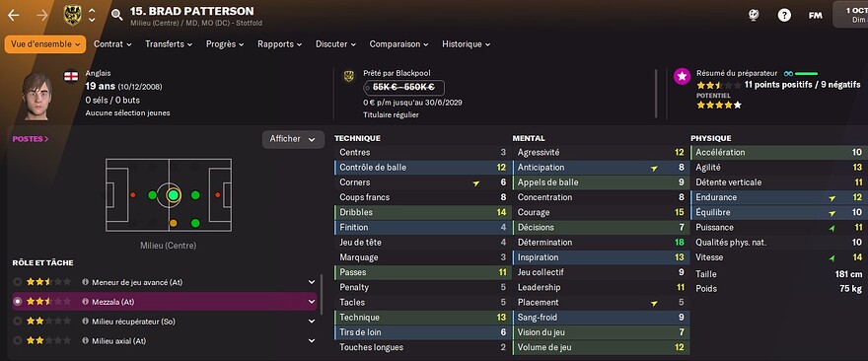Viewport: 868px width, 361px height.
Task: Click the purple star coach summary icon
Action: pos(682,76)
